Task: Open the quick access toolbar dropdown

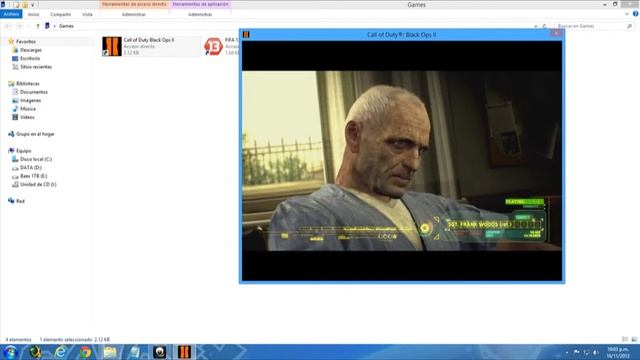Action: (x=33, y=4)
